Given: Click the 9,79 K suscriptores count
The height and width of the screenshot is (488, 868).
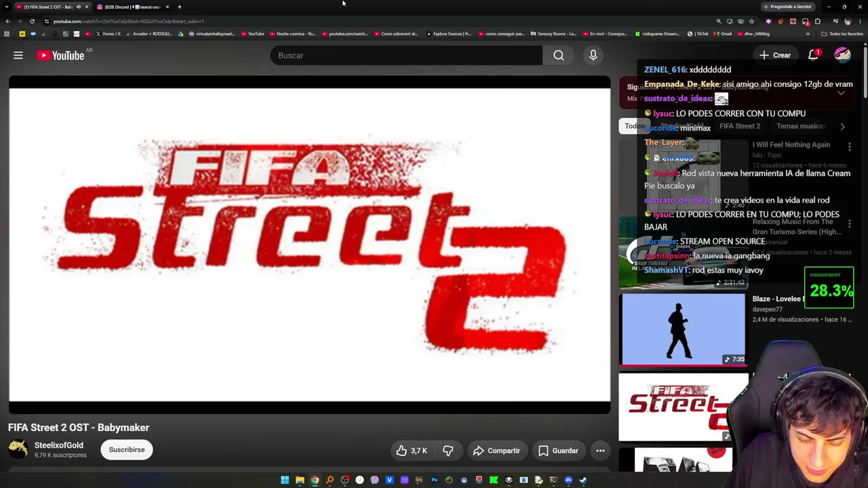Looking at the screenshot, I should pos(60,455).
